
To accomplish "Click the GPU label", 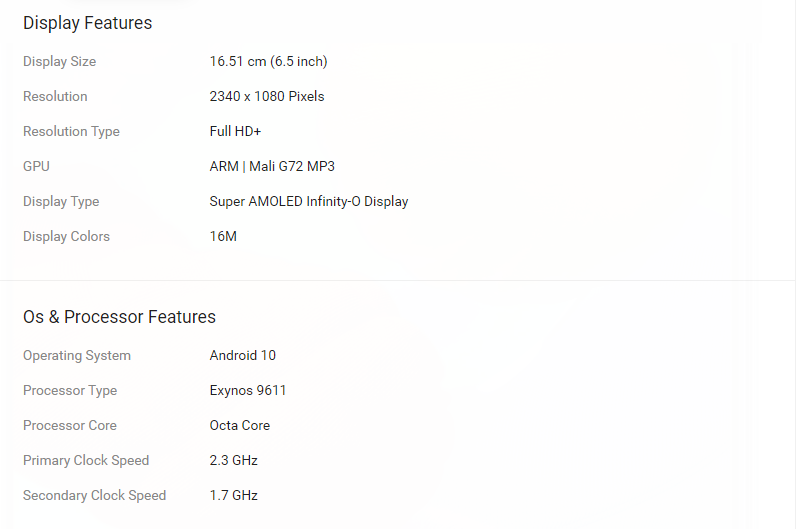I will 36,167.
